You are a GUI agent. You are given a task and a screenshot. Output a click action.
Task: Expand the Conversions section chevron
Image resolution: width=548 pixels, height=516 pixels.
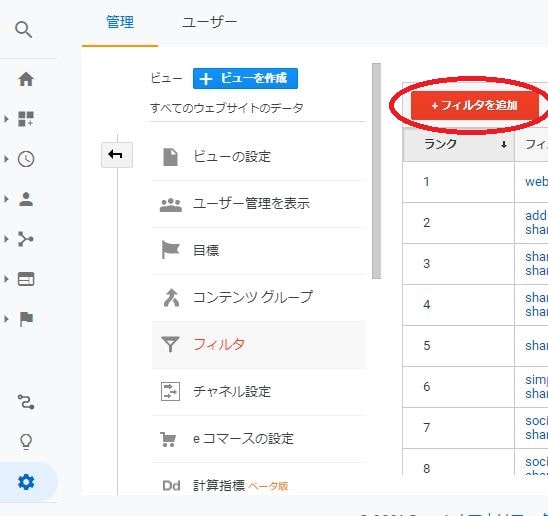(x=6, y=319)
